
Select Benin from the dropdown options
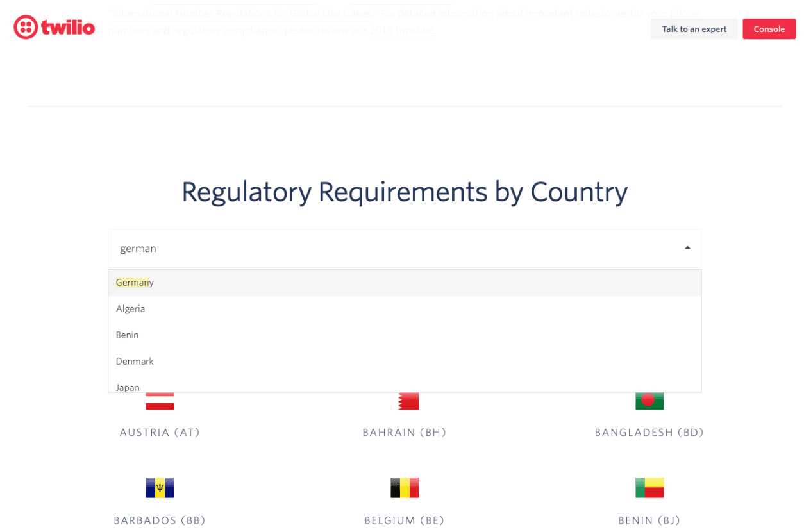click(127, 335)
